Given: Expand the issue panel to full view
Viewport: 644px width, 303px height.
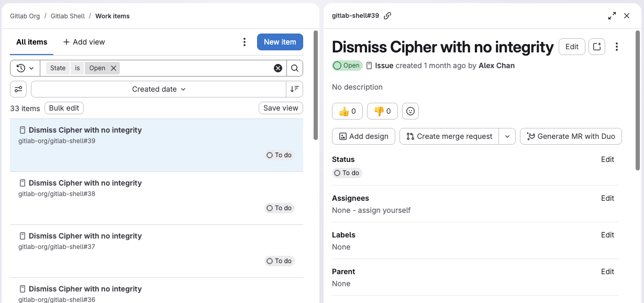Looking at the screenshot, I should [x=612, y=16].
